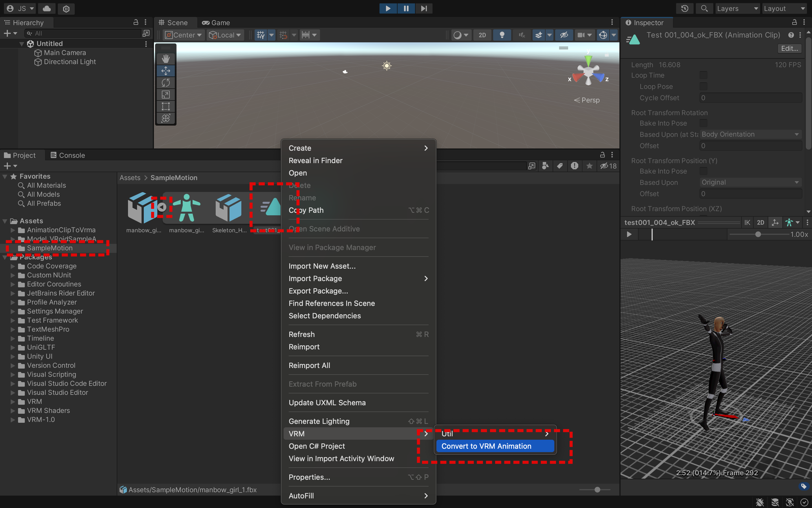This screenshot has width=812, height=508.
Task: Toggle Bake Into Pose under Root Transform Position (Y)
Action: pyautogui.click(x=703, y=171)
